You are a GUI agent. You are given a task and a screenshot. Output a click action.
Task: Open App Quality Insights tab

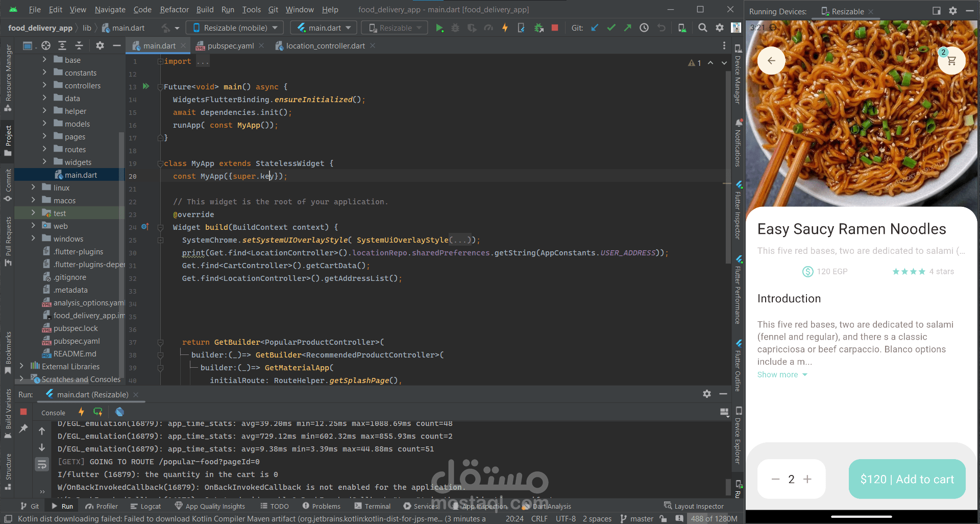[x=210, y=506]
